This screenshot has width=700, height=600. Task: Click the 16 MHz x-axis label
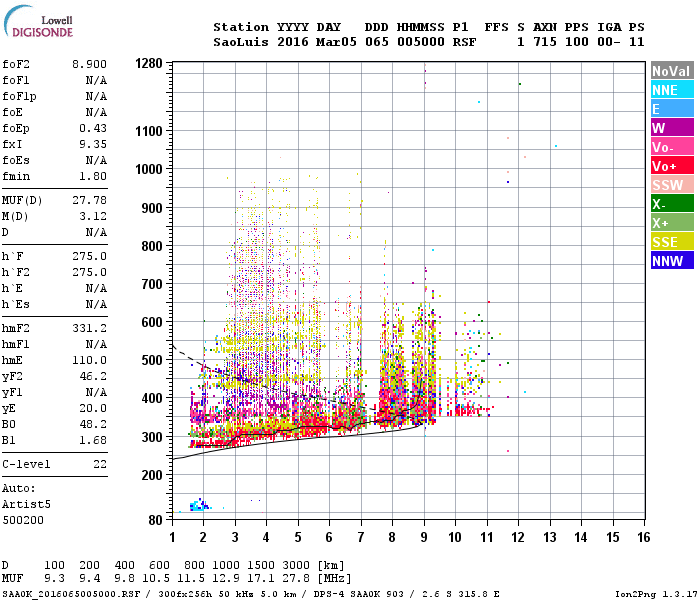[x=643, y=537]
